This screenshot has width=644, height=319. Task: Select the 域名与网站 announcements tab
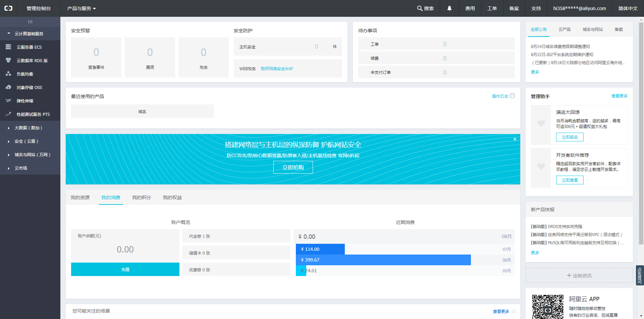pos(593,30)
